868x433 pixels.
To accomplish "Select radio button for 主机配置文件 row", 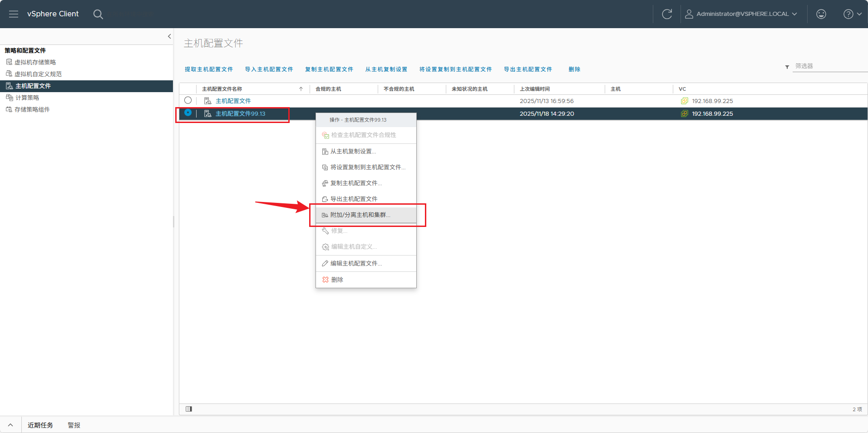I will click(x=188, y=100).
